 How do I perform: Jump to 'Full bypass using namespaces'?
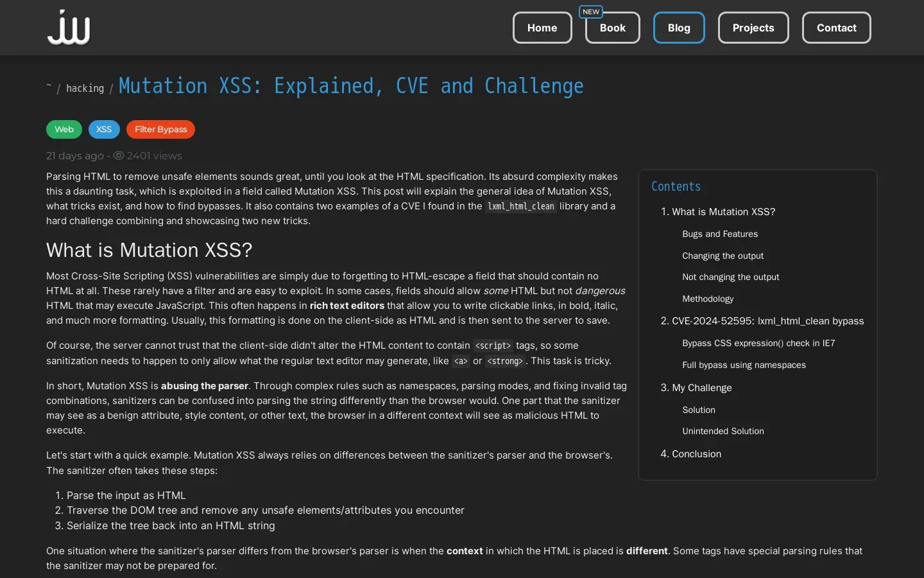(x=744, y=365)
